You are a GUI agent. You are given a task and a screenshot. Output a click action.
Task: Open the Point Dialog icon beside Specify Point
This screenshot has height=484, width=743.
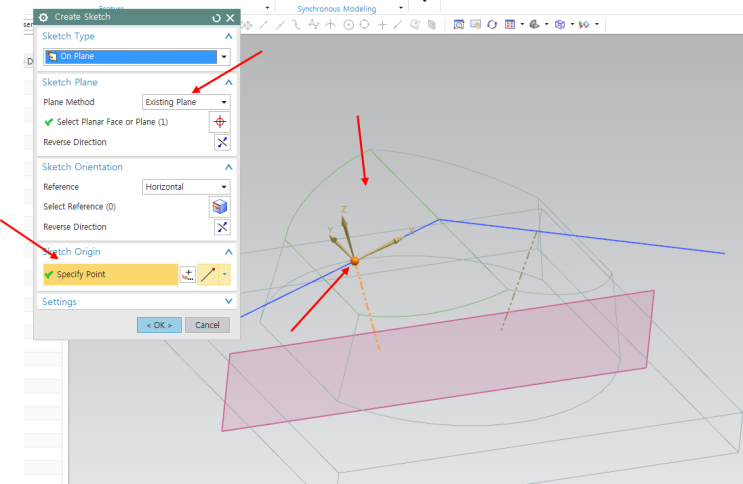[x=187, y=275]
